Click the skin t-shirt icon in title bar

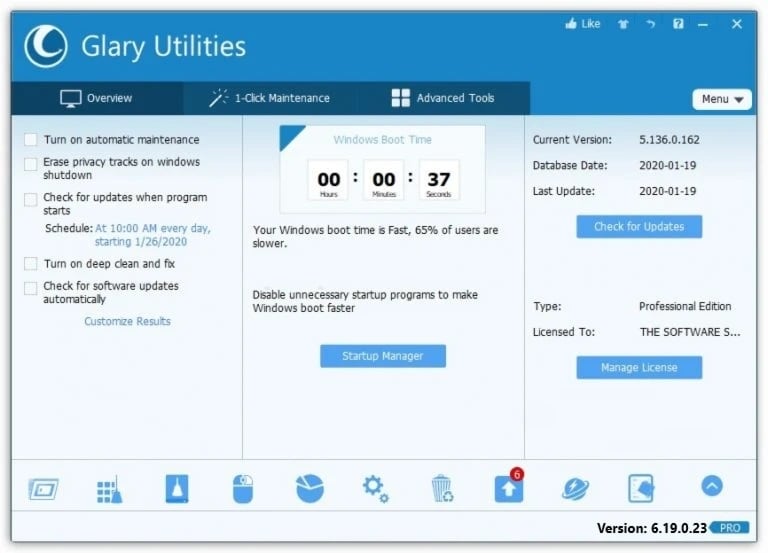(623, 24)
